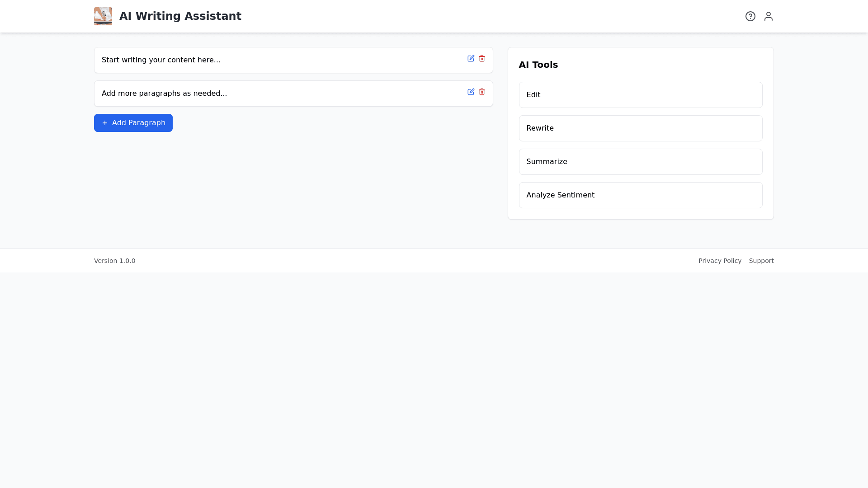The height and width of the screenshot is (488, 868).
Task: Click the edit pencil icon on second paragraph
Action: (x=471, y=92)
